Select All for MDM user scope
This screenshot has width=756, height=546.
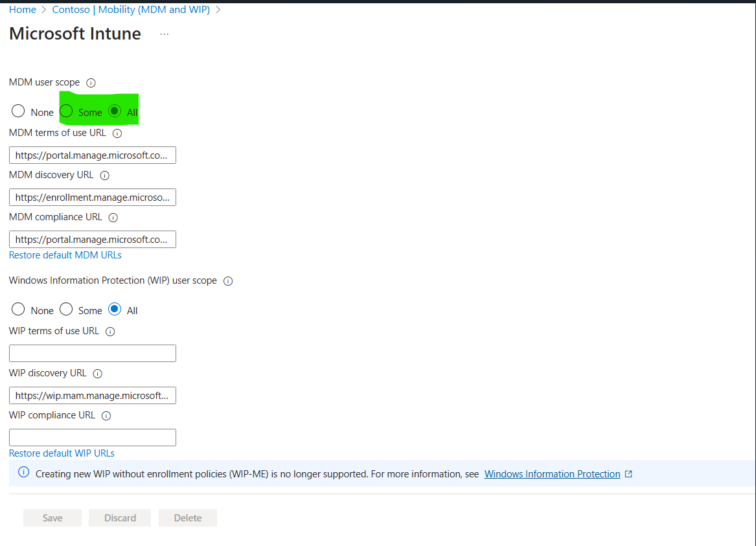(x=114, y=111)
